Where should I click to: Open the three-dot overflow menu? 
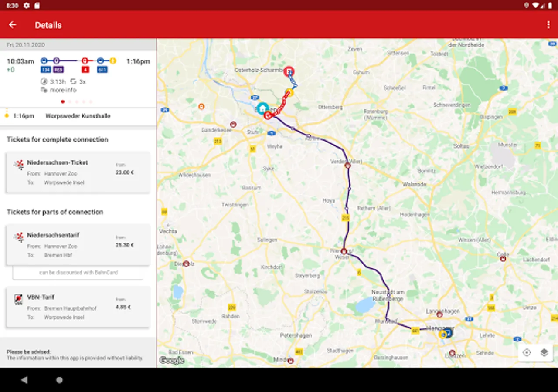548,25
